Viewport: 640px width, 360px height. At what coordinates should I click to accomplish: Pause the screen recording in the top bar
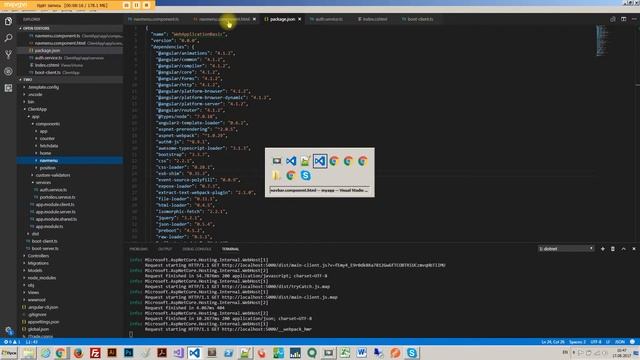coord(136,5)
